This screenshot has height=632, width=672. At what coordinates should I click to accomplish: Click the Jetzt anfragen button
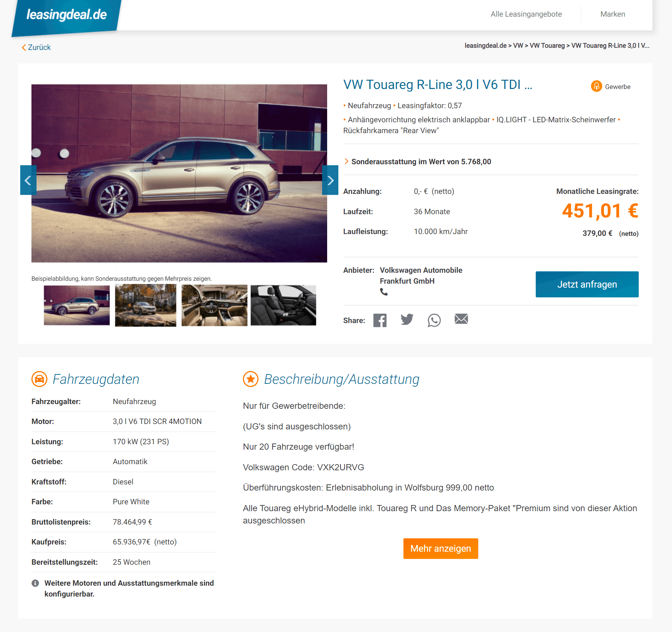[x=587, y=284]
